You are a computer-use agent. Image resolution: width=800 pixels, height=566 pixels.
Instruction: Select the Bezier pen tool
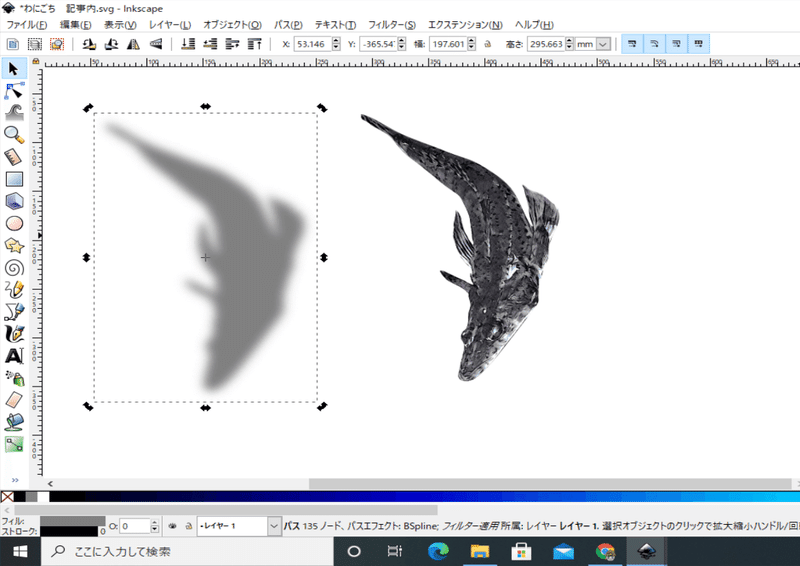14,312
